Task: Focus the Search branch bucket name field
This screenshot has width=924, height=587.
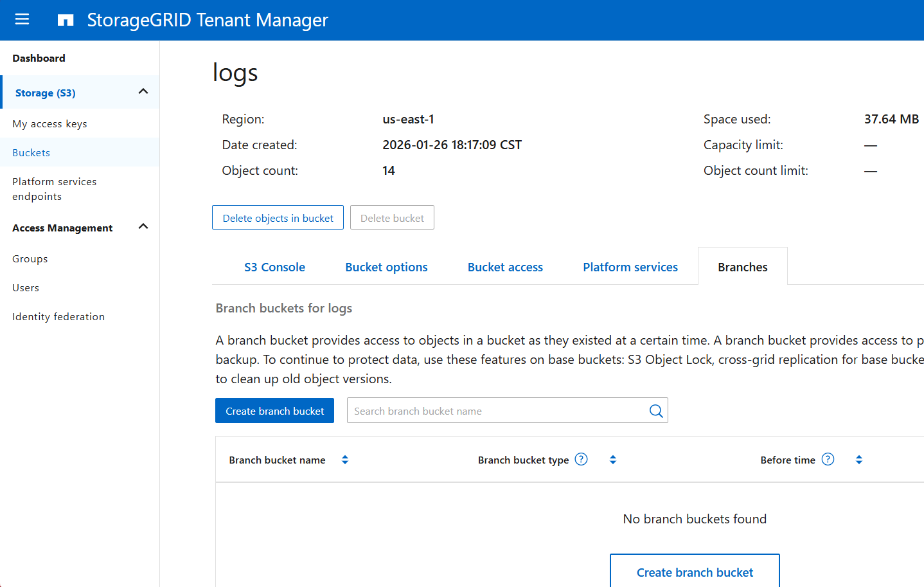Action: (507, 410)
